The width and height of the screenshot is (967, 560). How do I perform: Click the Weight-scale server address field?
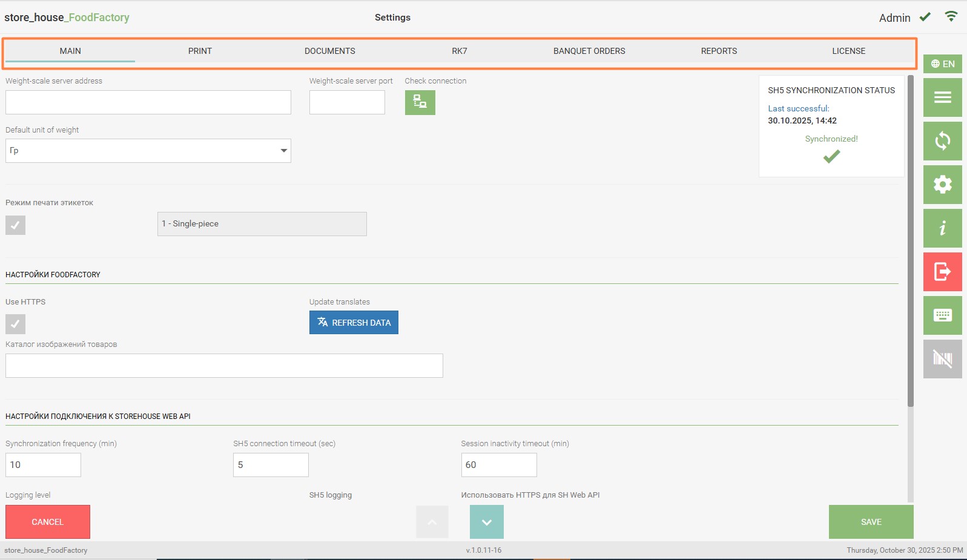pos(148,102)
